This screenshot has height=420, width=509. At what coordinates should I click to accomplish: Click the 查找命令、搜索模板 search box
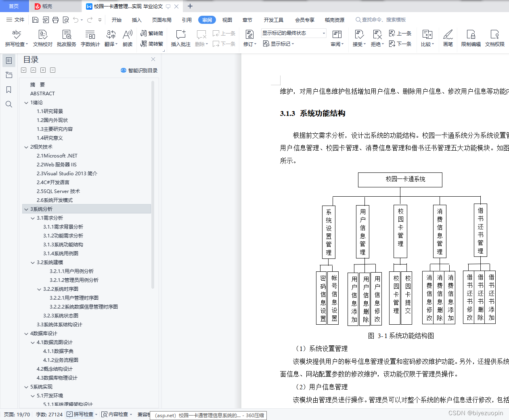coord(381,20)
